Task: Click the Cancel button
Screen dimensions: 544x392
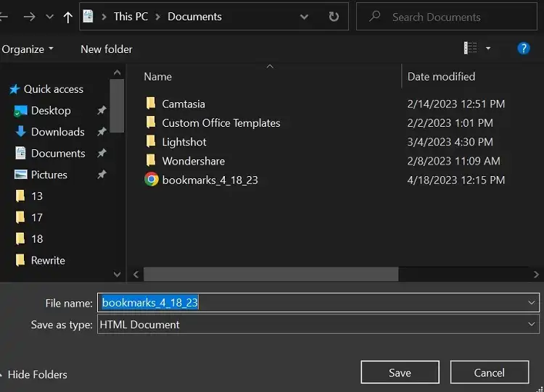Action: [x=489, y=372]
